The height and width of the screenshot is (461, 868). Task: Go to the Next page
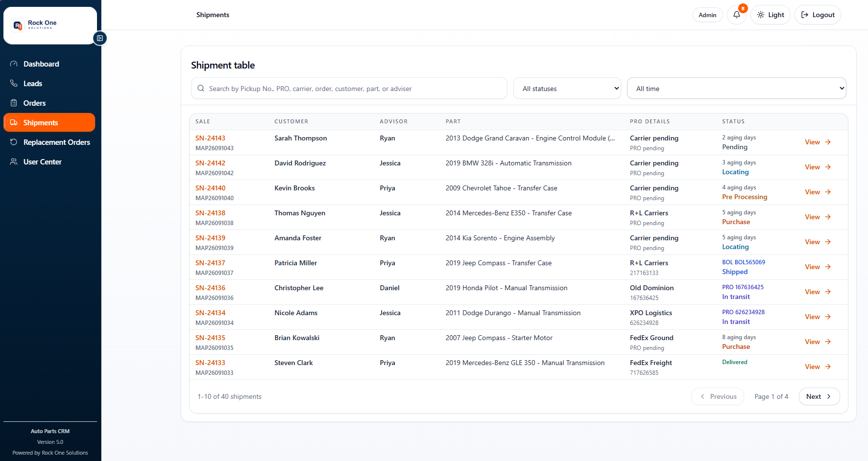(819, 396)
